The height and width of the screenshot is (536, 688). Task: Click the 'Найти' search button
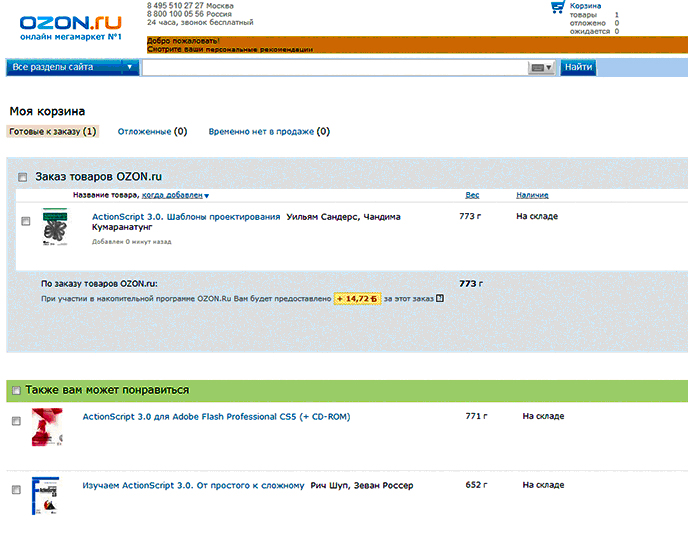[578, 67]
